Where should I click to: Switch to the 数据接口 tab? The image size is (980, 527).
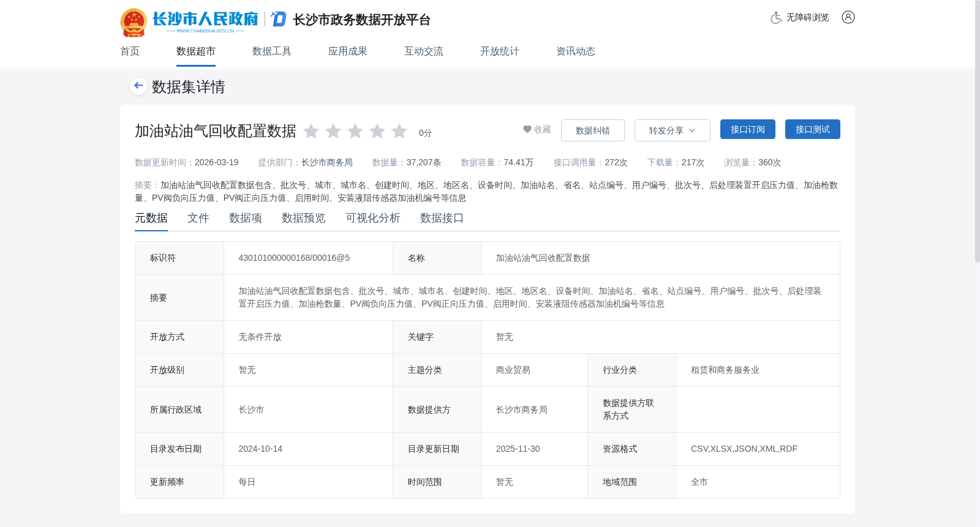[x=442, y=218]
